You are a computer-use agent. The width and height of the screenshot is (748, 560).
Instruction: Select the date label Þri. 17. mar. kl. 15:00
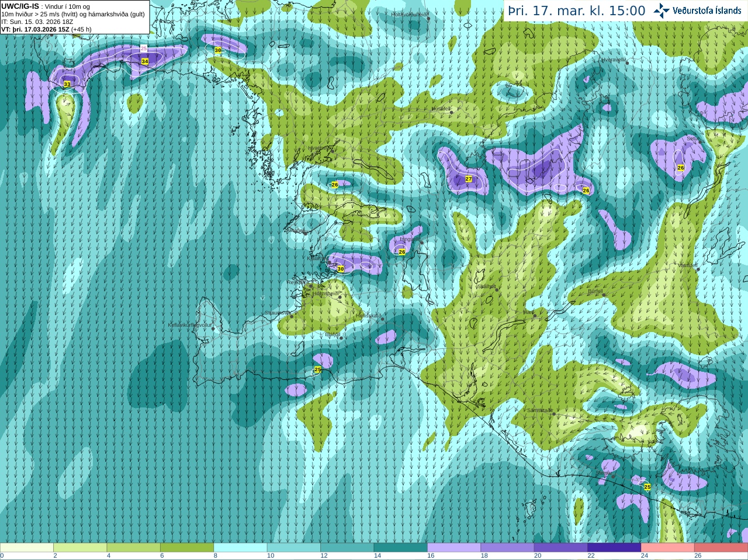tap(577, 11)
